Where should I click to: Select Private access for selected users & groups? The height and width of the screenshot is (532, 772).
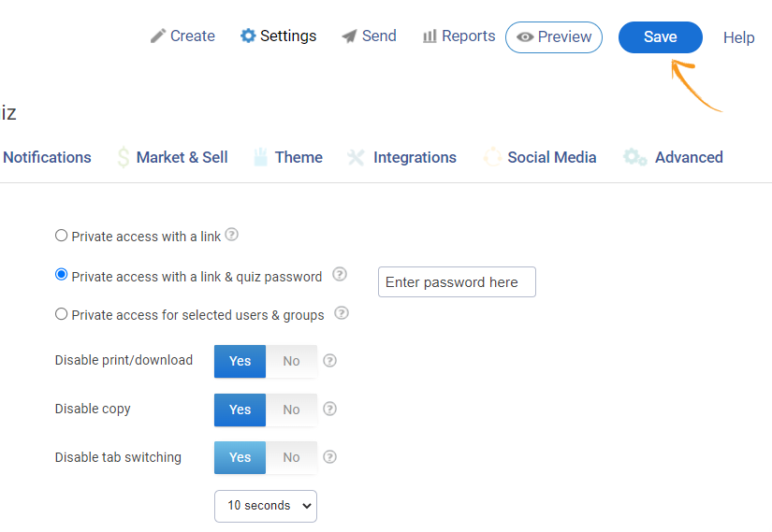point(62,314)
